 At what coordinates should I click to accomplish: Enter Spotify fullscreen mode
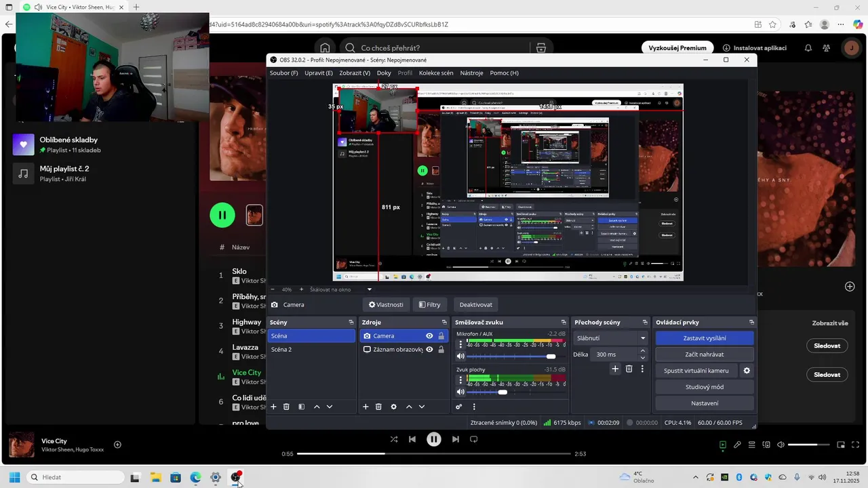[855, 445]
